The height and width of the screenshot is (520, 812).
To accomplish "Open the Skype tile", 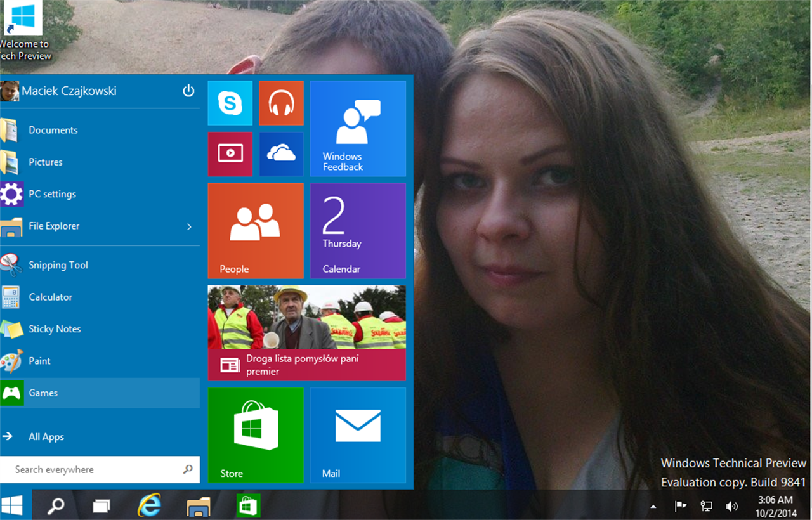I will 230,103.
